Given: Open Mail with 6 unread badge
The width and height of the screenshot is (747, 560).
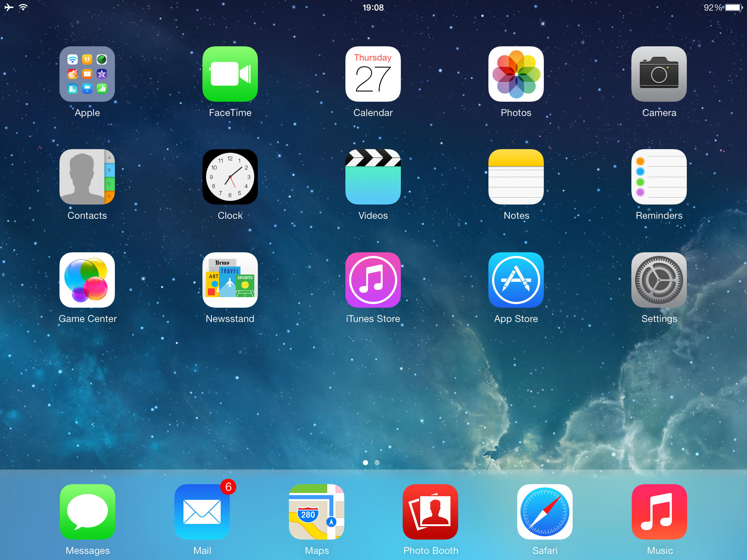Looking at the screenshot, I should [x=202, y=512].
